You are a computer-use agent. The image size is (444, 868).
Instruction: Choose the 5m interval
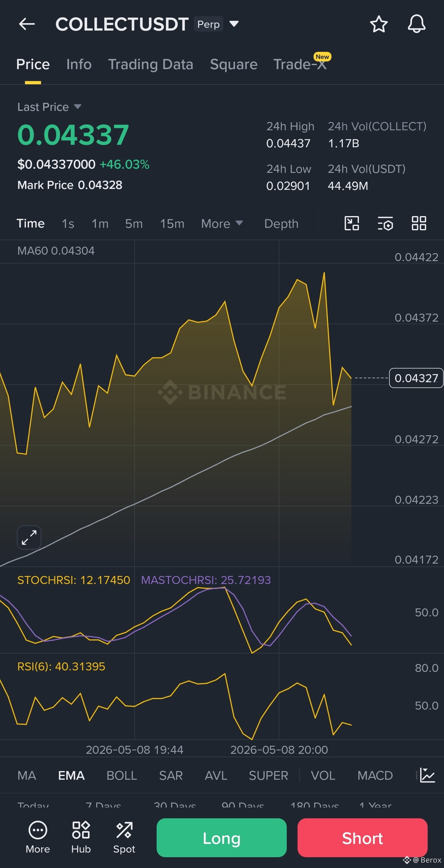tap(134, 223)
